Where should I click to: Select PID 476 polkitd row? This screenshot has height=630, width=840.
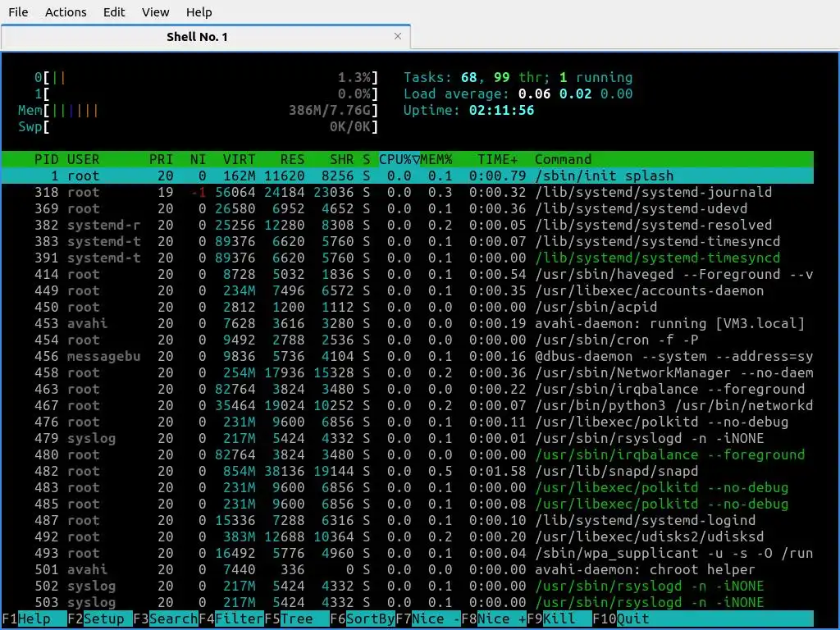pos(408,422)
